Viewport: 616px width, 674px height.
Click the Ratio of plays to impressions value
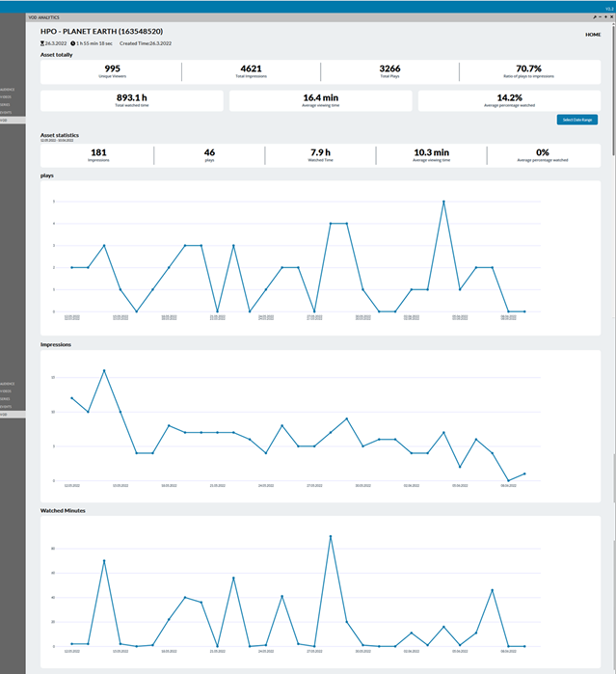528,68
